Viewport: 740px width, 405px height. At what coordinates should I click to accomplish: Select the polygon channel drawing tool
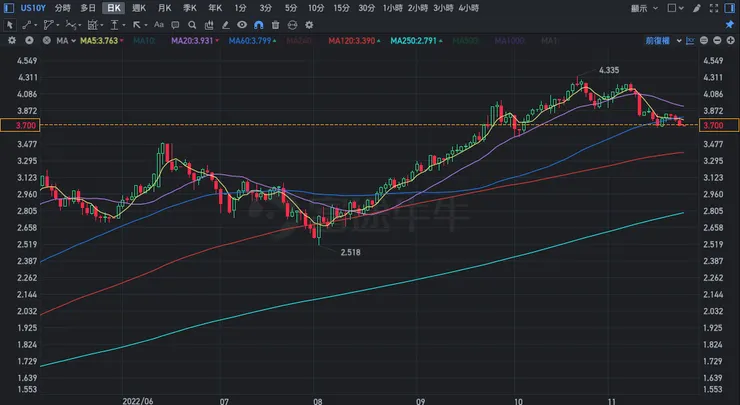[x=48, y=25]
